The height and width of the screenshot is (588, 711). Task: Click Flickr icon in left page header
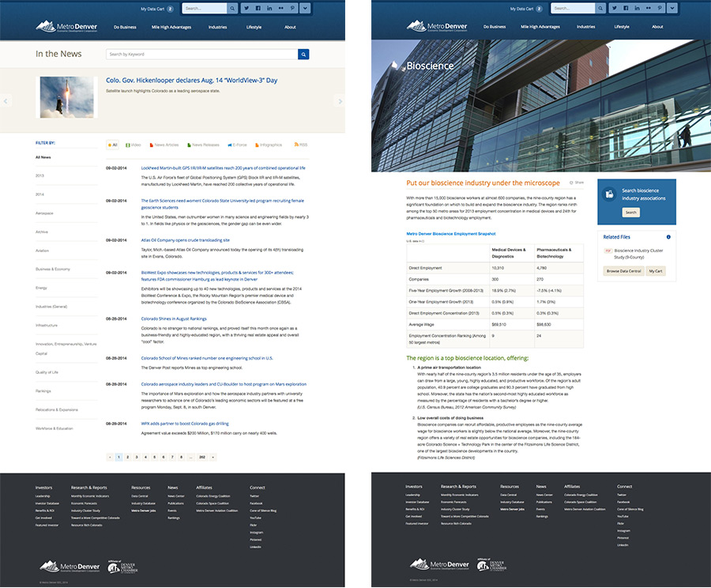pos(281,8)
